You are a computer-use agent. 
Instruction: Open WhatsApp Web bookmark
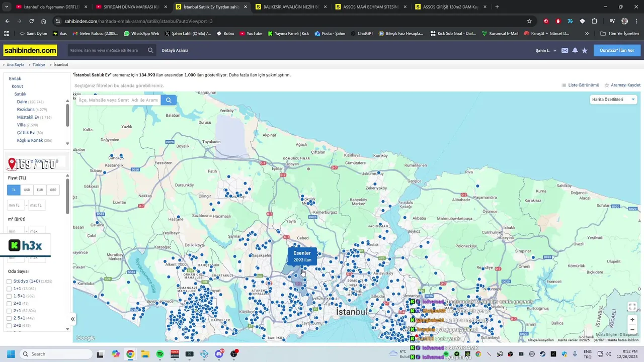click(x=141, y=33)
